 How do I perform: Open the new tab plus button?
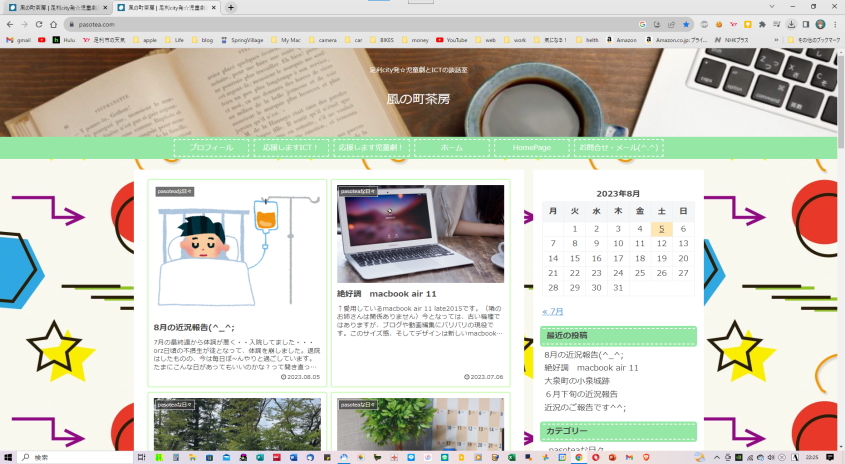tap(231, 7)
